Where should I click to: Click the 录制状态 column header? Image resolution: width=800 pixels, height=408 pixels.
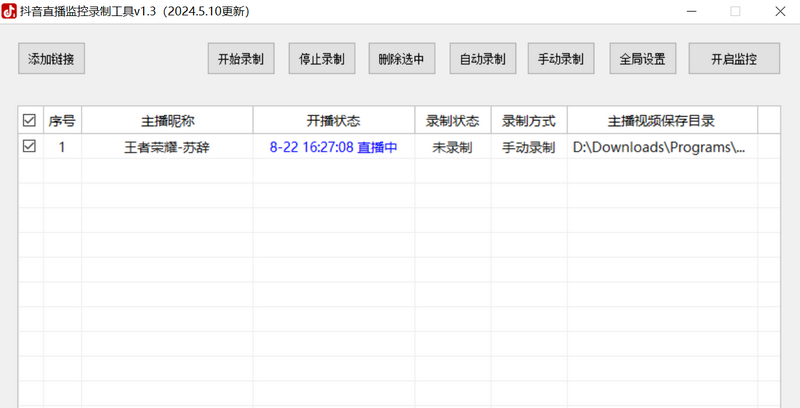pyautogui.click(x=452, y=121)
